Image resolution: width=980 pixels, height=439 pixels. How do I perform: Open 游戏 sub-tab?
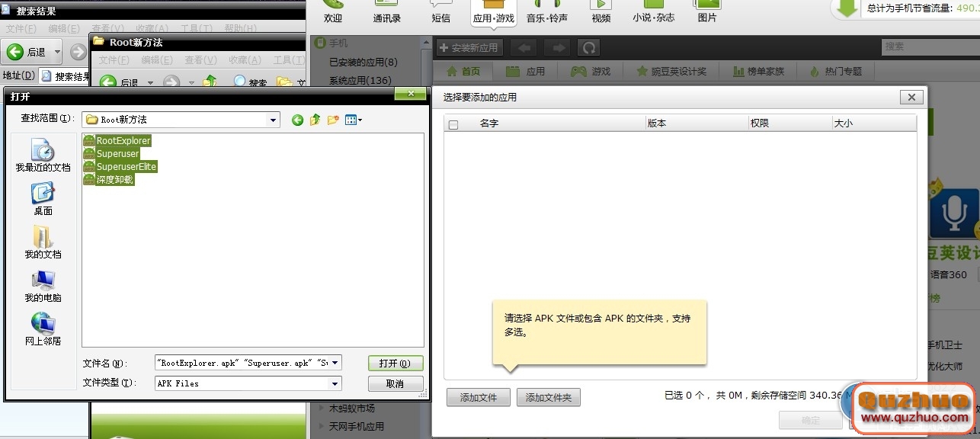tap(591, 72)
